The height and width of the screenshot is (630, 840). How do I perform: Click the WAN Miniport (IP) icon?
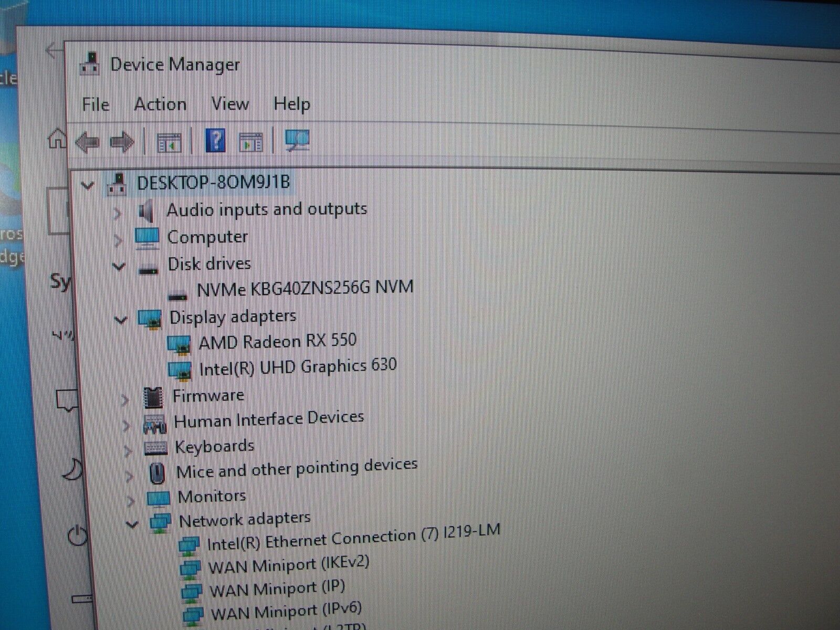191,593
